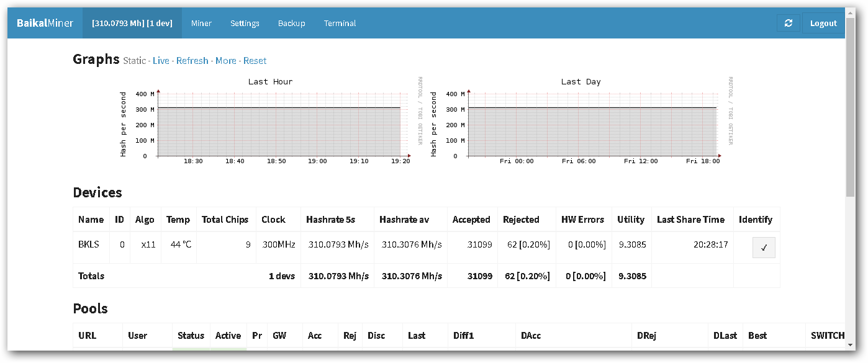This screenshot has height=363, width=868.
Task: Show More graphs
Action: point(225,61)
